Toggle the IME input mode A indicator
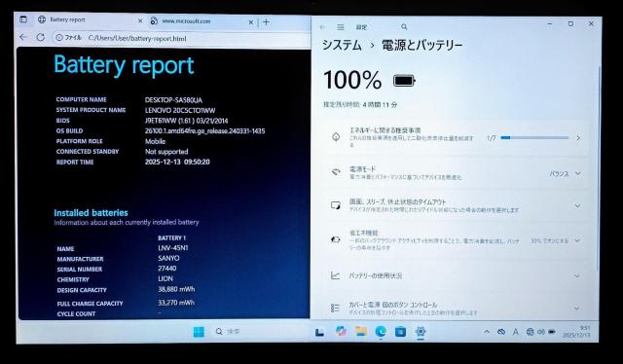Viewport: 623px width, 364px height. (515, 332)
